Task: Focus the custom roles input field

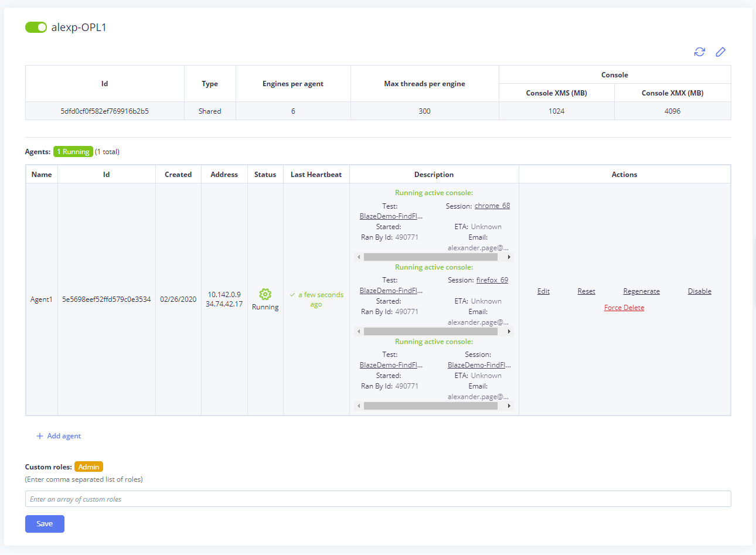Action: [x=378, y=499]
